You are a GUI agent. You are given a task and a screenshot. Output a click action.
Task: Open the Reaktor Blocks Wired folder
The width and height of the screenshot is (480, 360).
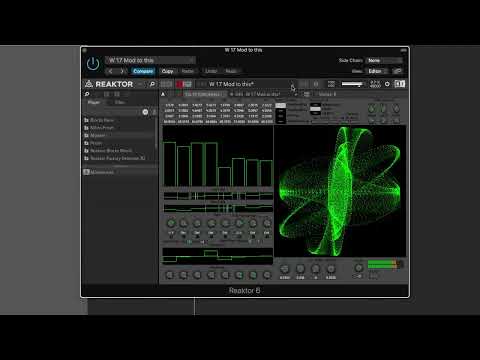119,151
